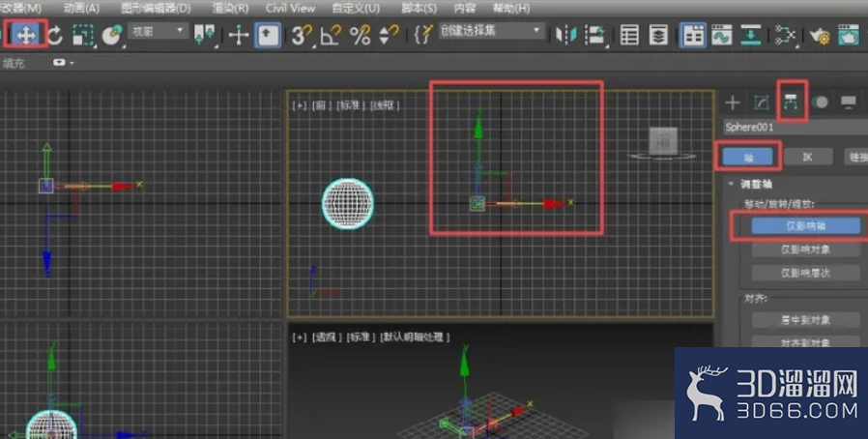The width and height of the screenshot is (868, 439).
Task: Toggle keyboard shortcut override button
Action: (268, 36)
